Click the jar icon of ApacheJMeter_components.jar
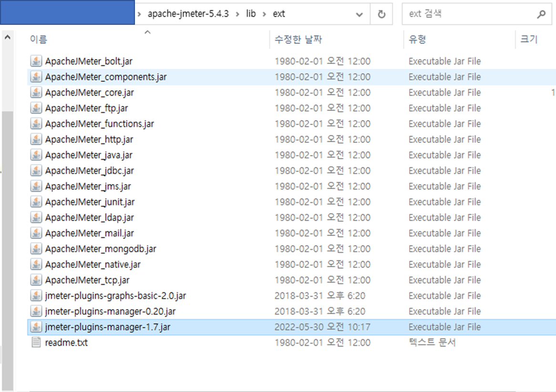 tap(36, 77)
